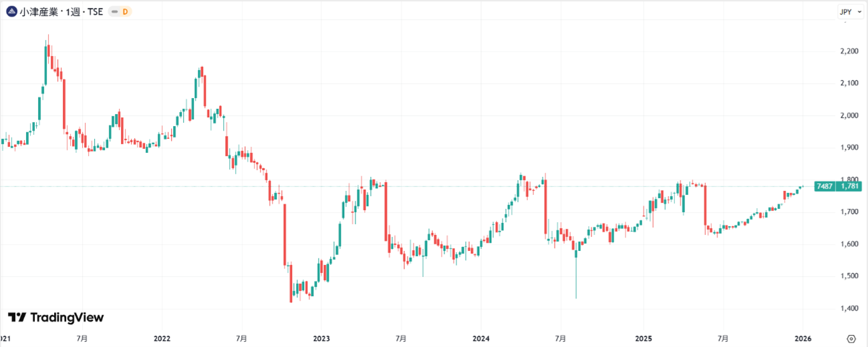Click the 2023 label on the time axis
Viewport: 868px width, 347px height.
[321, 338]
